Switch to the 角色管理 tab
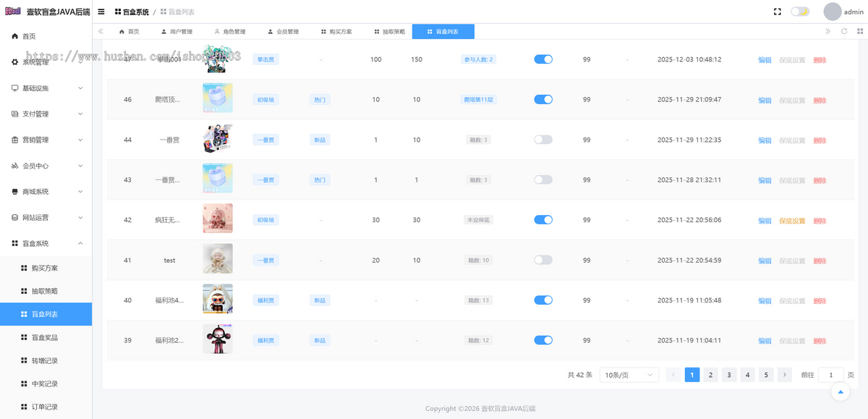This screenshot has height=419, width=868. [230, 32]
